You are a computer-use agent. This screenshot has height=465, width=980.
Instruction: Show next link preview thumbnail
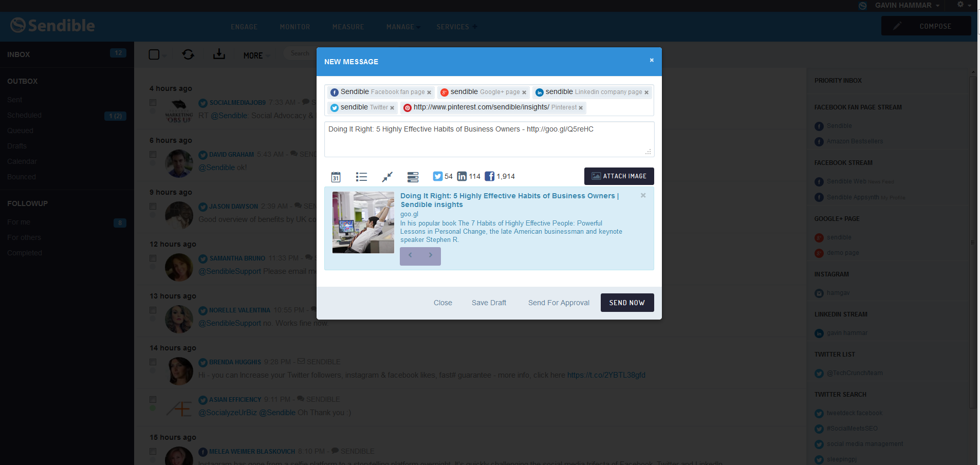pyautogui.click(x=431, y=255)
